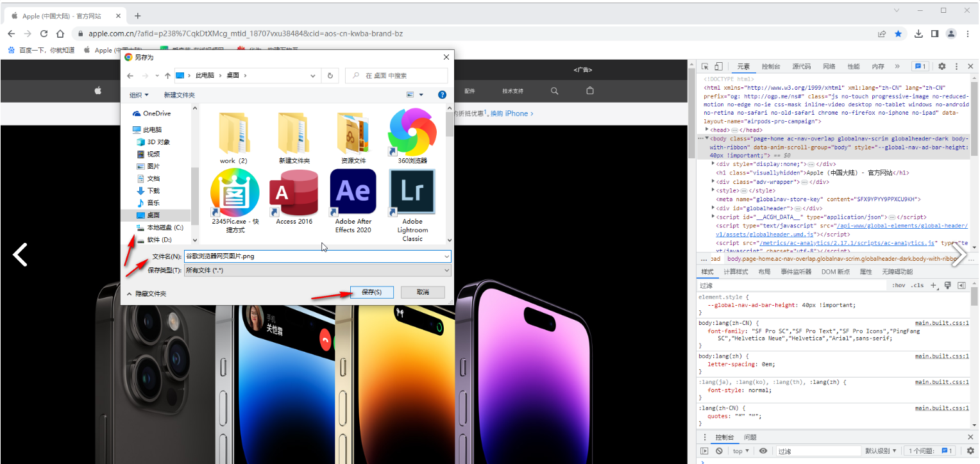Open the DOM 断点 sub-tab
The height and width of the screenshot is (464, 980).
836,272
